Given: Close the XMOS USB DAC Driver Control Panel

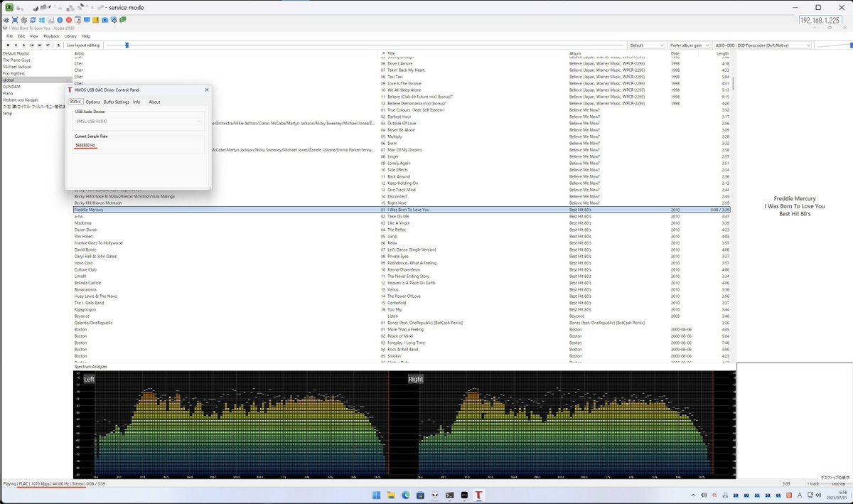Looking at the screenshot, I should pos(206,90).
